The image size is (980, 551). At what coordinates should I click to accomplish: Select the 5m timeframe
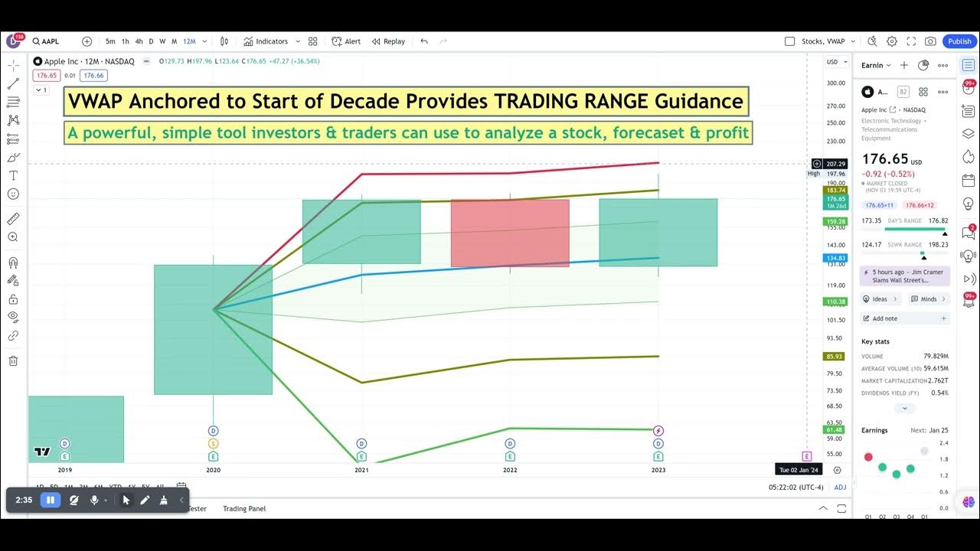coord(110,41)
